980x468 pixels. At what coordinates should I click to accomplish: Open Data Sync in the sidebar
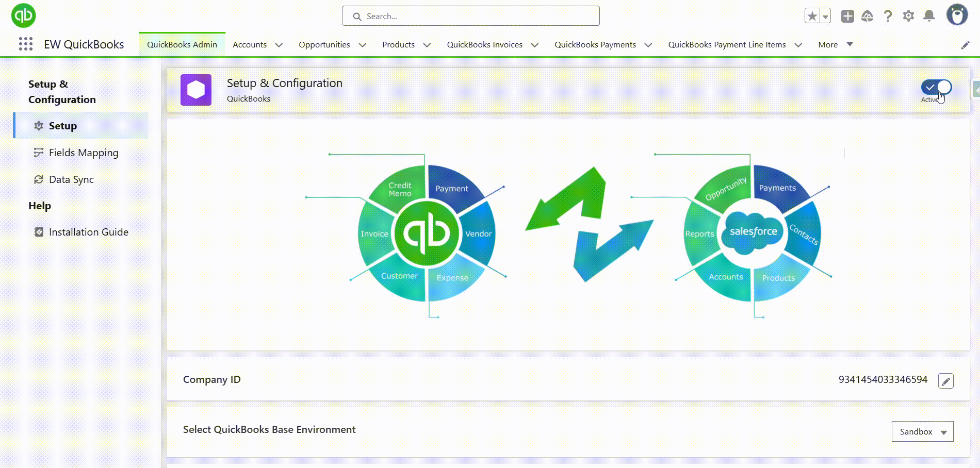point(71,179)
